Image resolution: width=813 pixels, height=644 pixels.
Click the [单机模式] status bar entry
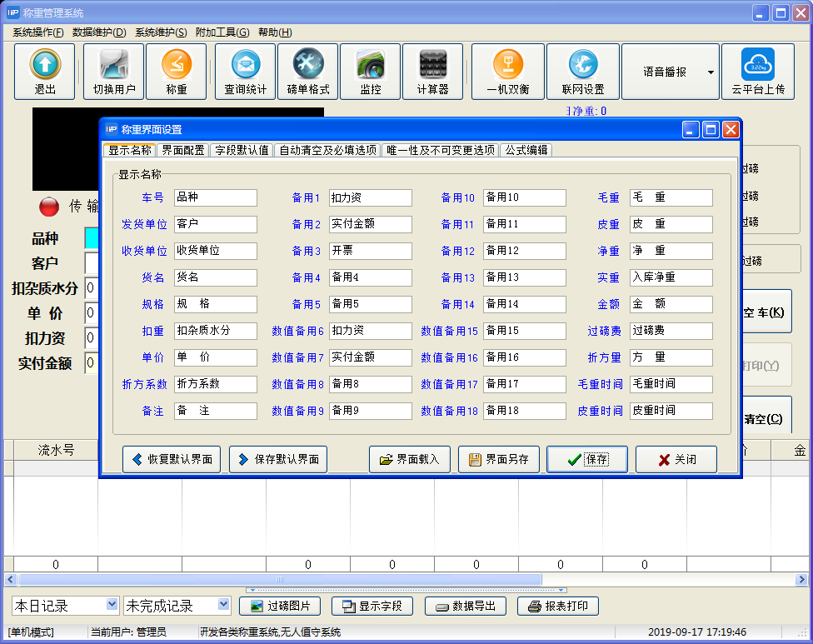coord(31,632)
